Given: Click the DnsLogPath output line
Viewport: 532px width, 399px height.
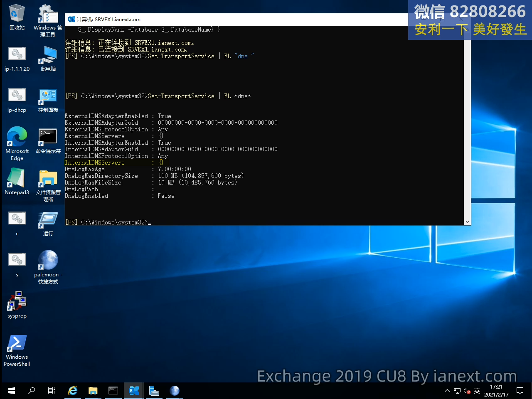Looking at the screenshot, I should click(109, 189).
